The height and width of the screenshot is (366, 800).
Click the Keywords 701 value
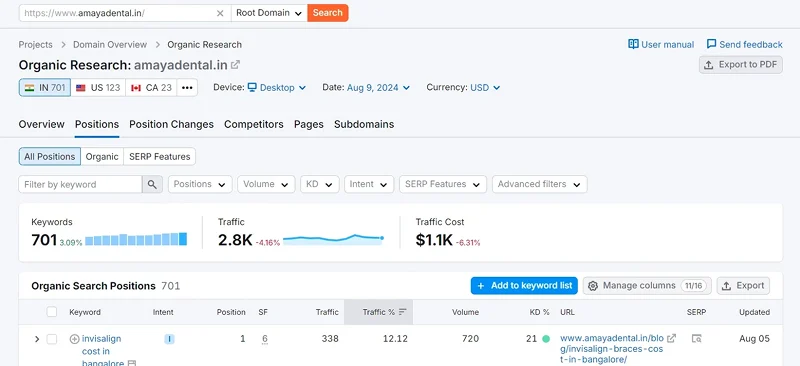coord(44,240)
